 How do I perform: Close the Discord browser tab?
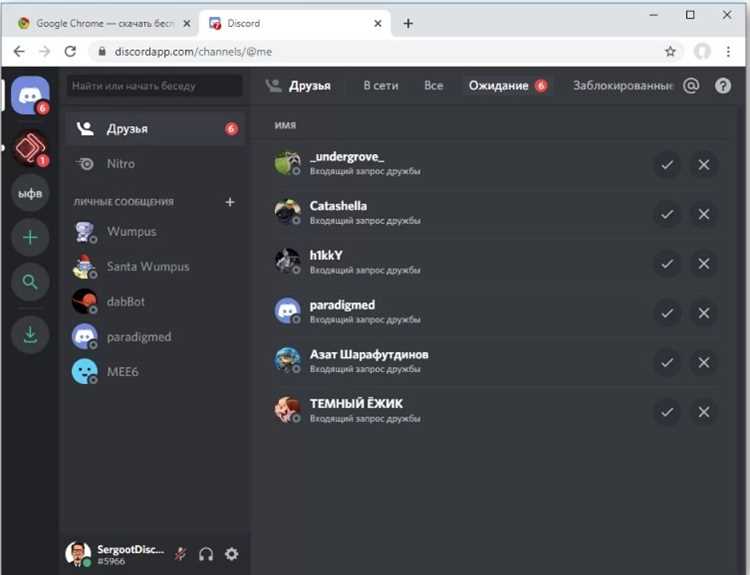click(x=377, y=23)
